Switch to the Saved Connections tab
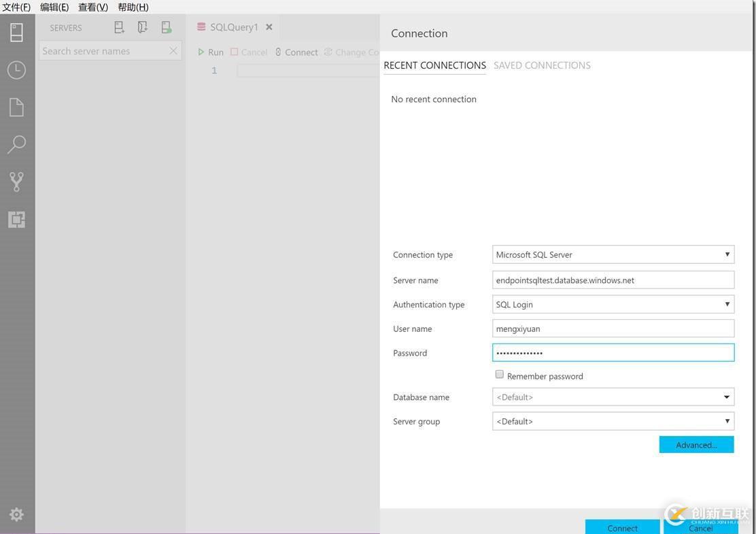 click(x=542, y=65)
